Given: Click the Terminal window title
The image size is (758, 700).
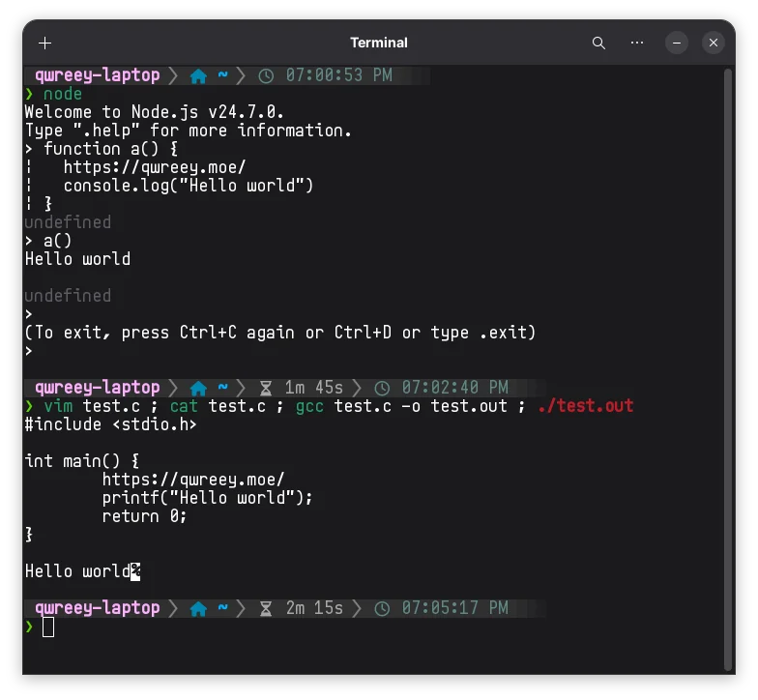Looking at the screenshot, I should (x=378, y=43).
